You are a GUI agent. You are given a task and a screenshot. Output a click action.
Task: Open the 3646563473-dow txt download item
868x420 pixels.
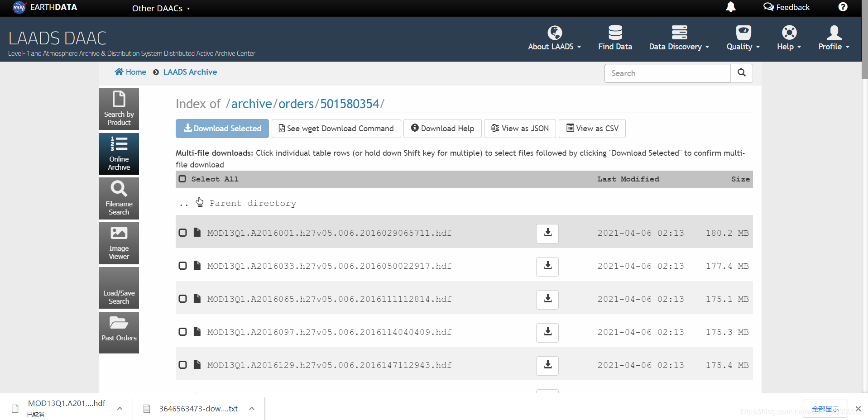(198, 409)
